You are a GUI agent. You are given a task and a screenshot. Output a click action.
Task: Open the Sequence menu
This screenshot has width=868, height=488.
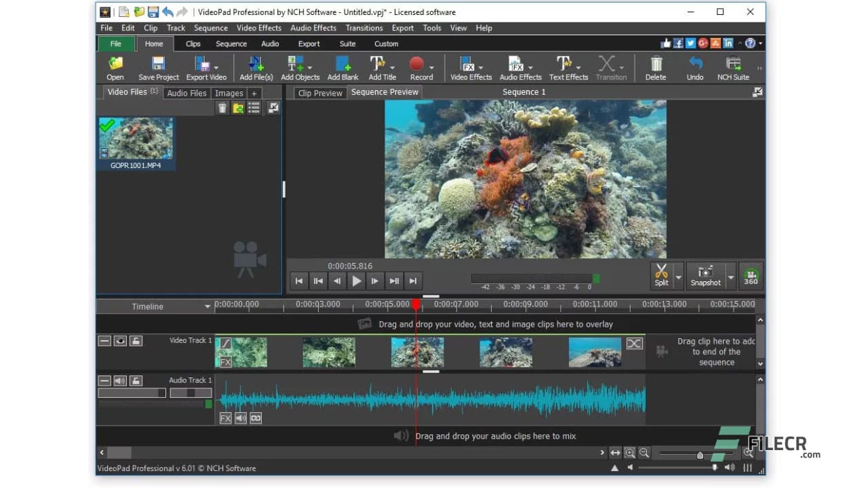[210, 28]
